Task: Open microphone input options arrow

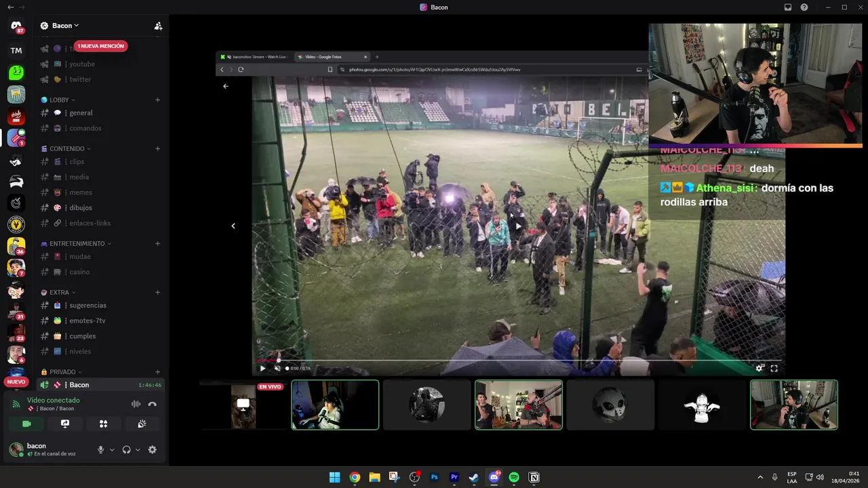Action: [112, 449]
